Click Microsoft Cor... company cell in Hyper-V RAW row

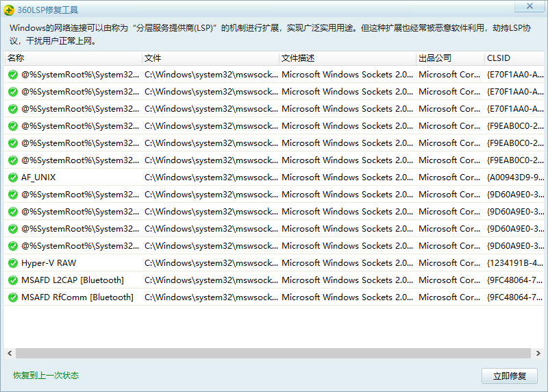(449, 263)
